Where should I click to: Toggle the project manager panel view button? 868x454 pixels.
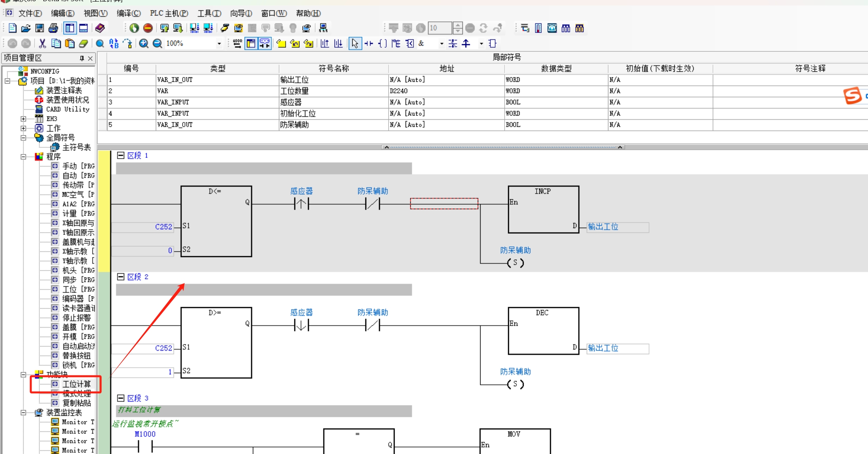70,28
